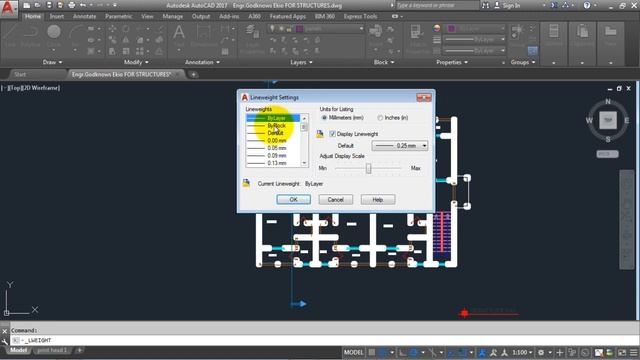Click Cancel in Lineweight Settings dialog
Image resolution: width=640 pixels, height=360 pixels.
point(336,200)
